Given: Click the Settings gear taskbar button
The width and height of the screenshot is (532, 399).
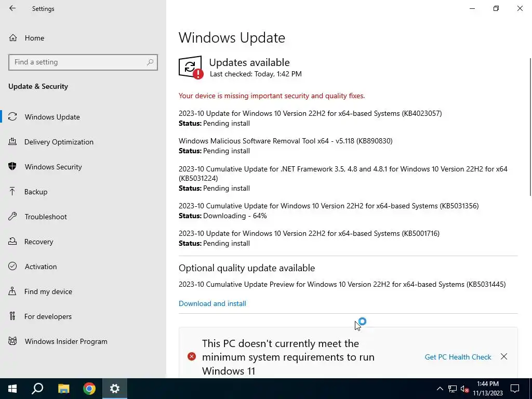Looking at the screenshot, I should click(x=115, y=389).
